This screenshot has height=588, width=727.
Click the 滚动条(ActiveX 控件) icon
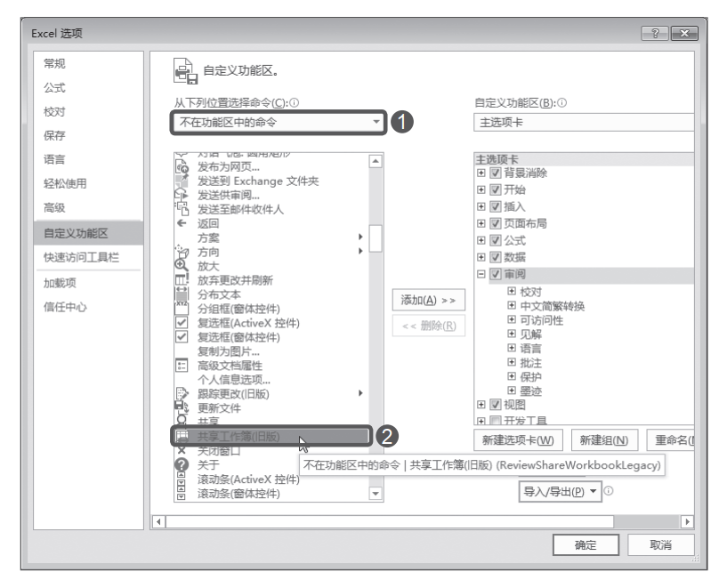[182, 479]
